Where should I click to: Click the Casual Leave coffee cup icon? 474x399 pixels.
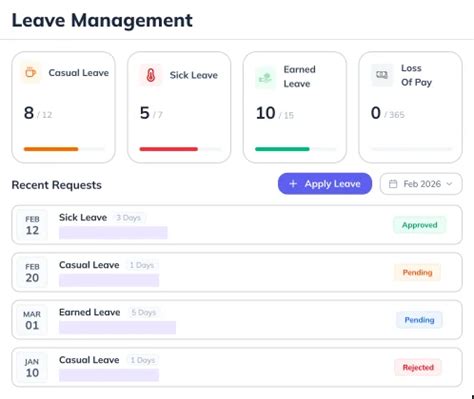(30, 72)
